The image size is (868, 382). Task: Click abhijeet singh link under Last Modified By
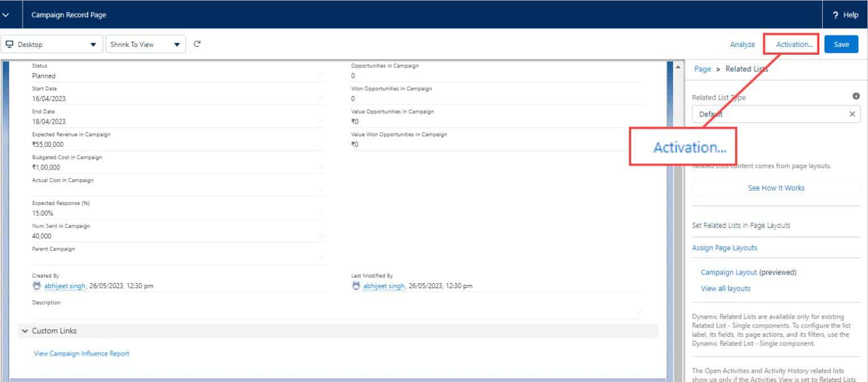coord(384,286)
